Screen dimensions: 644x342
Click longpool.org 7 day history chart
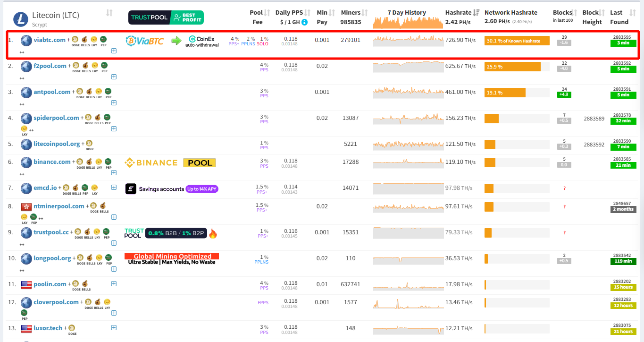pos(409,259)
